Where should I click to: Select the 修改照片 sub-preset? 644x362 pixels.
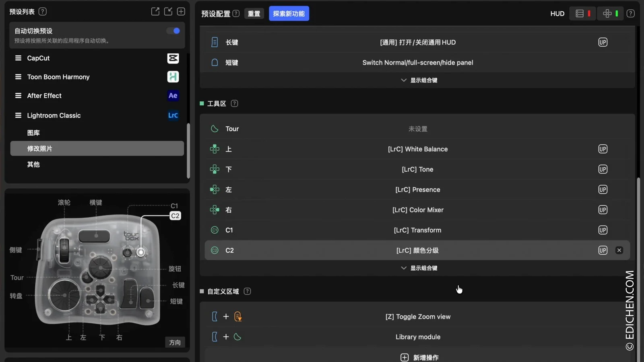(97, 148)
